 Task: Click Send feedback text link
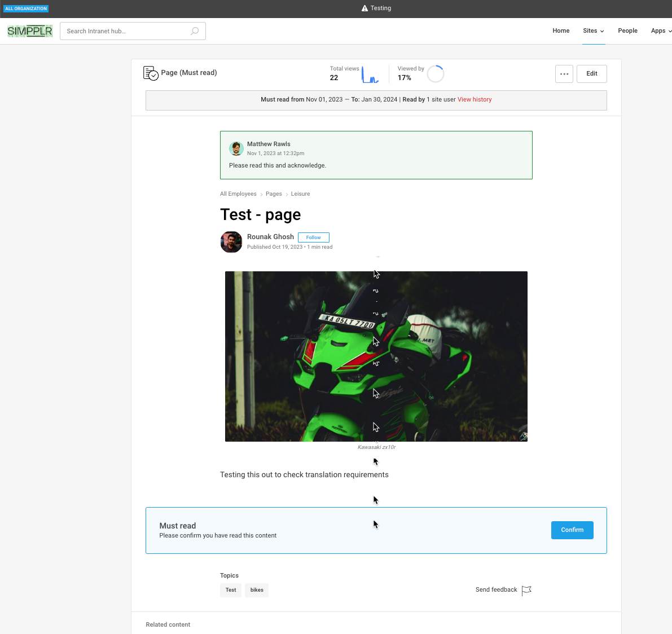click(497, 590)
